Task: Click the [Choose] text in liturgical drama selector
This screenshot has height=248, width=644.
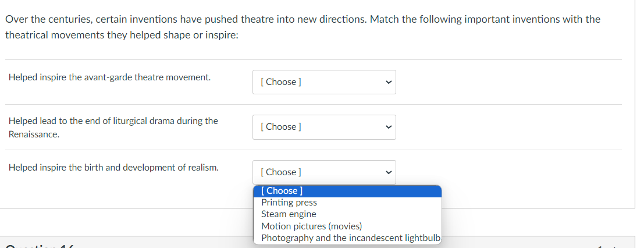Action: [282, 127]
